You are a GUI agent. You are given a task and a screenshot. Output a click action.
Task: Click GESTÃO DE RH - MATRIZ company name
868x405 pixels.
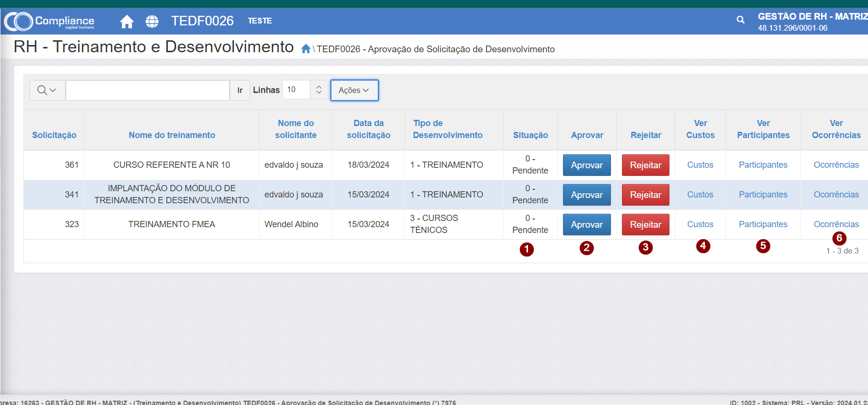coord(812,17)
